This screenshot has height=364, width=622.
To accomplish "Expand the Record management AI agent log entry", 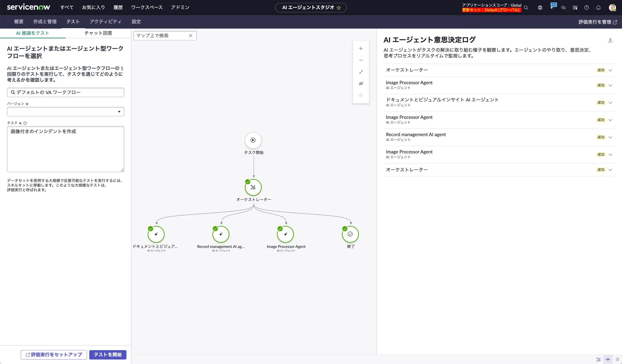I will pyautogui.click(x=610, y=137).
